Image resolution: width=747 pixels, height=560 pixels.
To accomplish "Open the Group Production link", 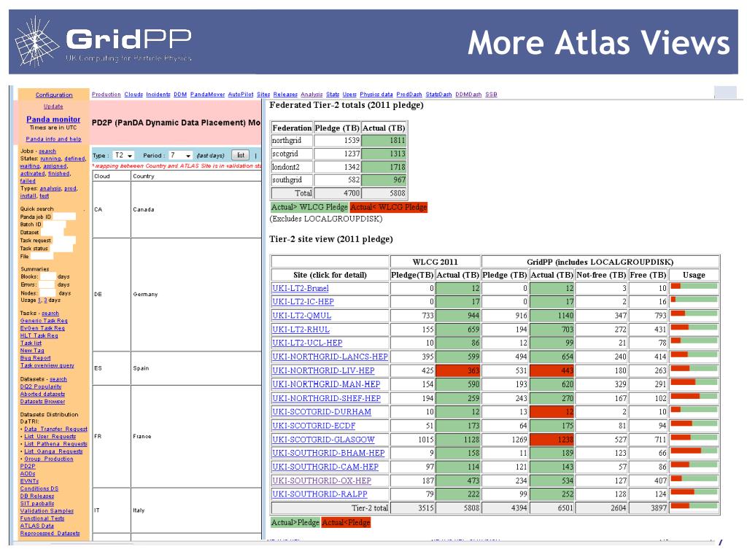I will point(49,459).
